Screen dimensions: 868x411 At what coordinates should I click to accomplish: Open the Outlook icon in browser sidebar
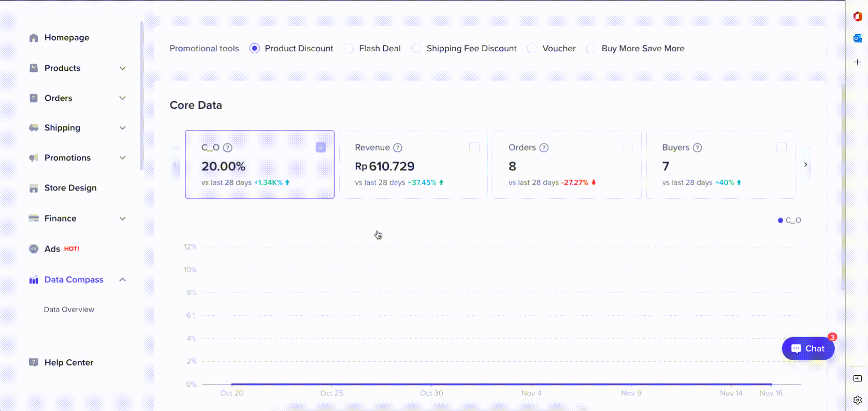857,38
